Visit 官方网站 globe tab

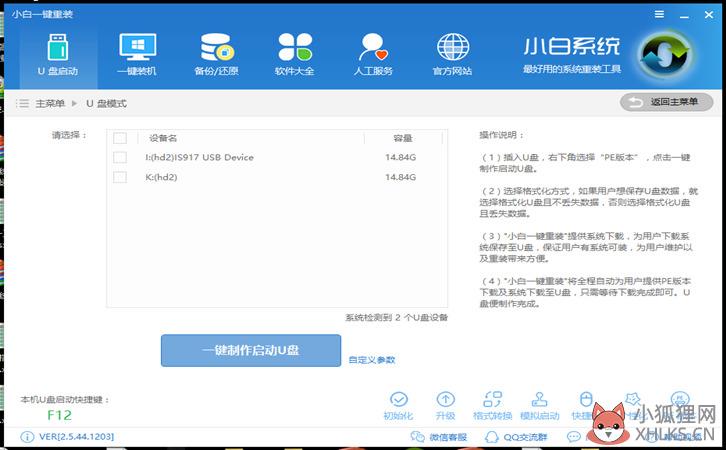[452, 55]
